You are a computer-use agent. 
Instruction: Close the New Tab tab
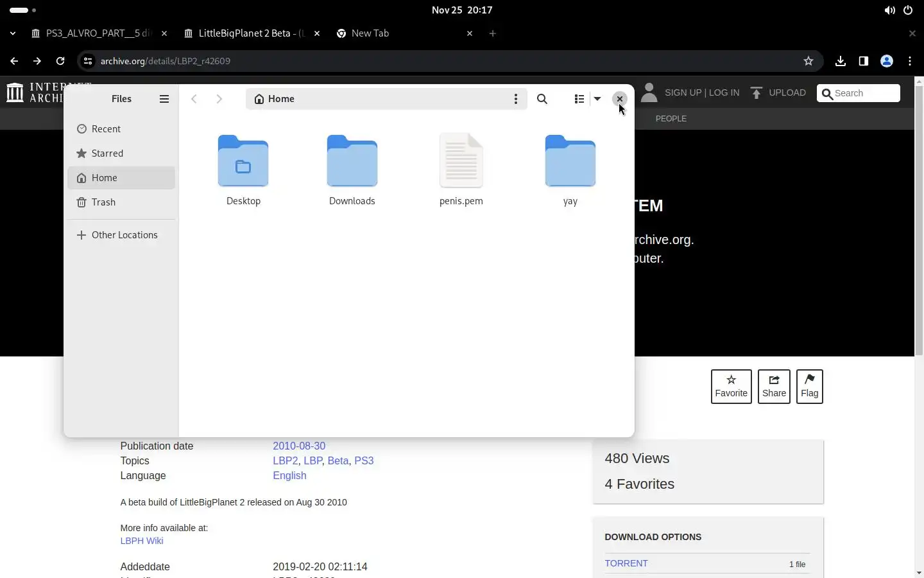click(470, 33)
